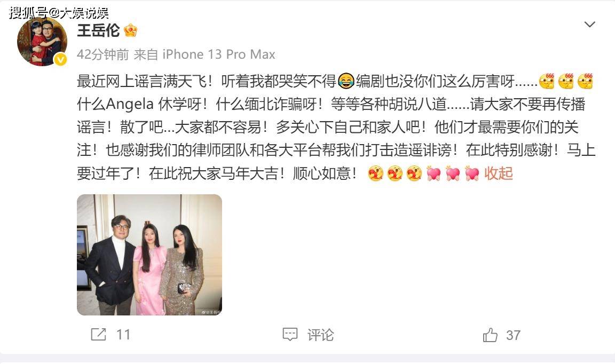Like the post with thumbs-up icon
The height and width of the screenshot is (364, 615).
click(490, 335)
